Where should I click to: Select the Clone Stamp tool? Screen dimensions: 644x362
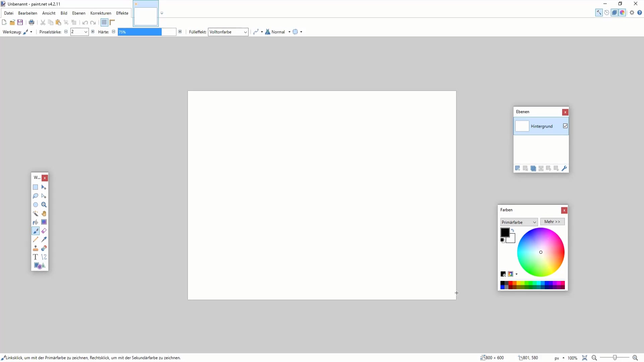tap(36, 248)
